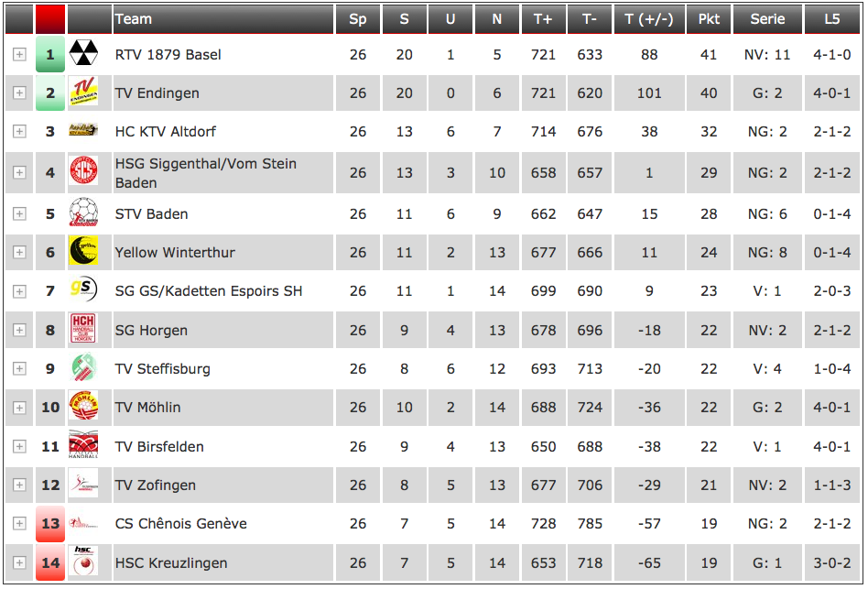Expand the CS Chênois Genève row
The height and width of the screenshot is (589, 868).
[x=19, y=523]
